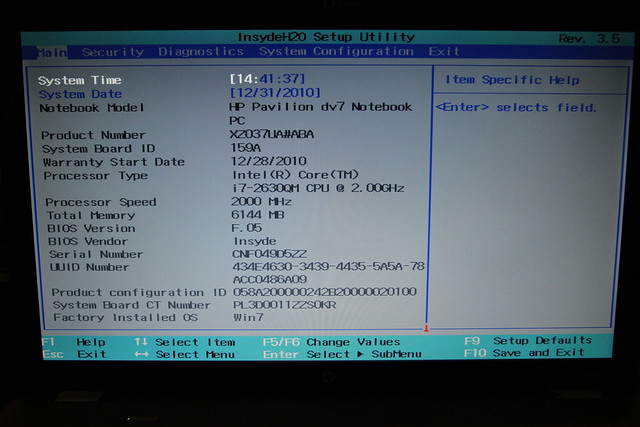The width and height of the screenshot is (640, 427).
Task: Click the '<Enter> selects field.' help text
Action: pos(516,107)
